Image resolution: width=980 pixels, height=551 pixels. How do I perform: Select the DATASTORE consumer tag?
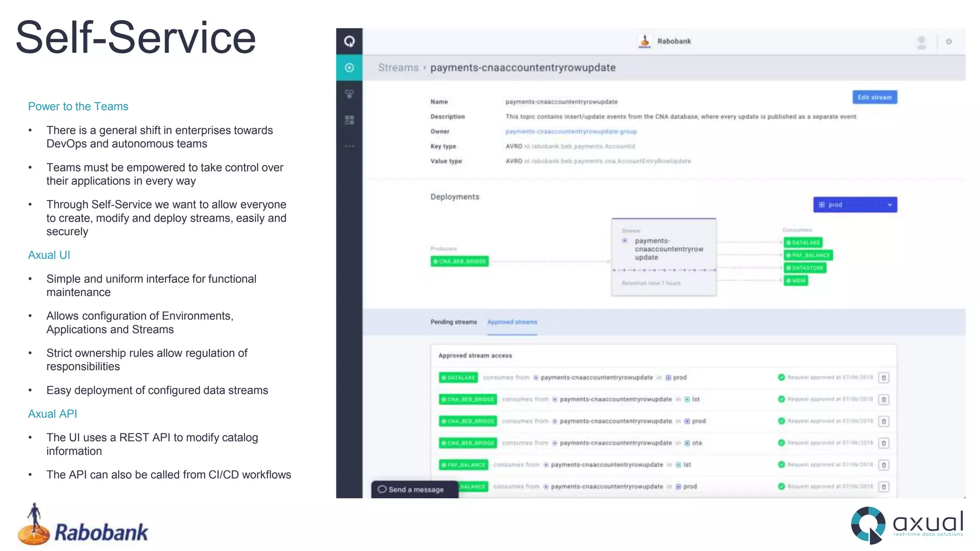805,268
